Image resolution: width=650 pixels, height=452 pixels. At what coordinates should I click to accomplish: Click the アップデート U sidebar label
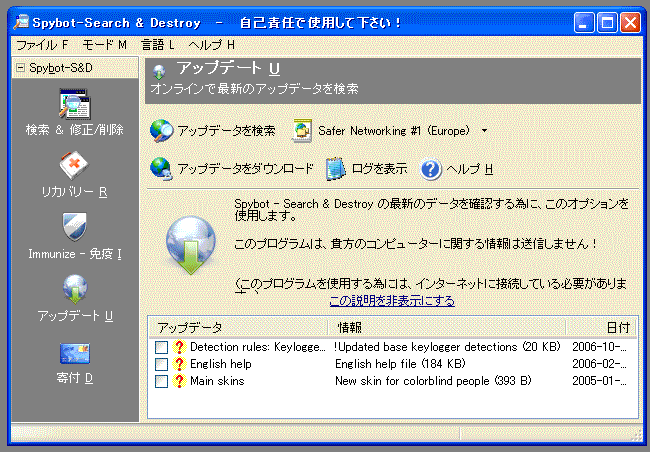point(75,316)
